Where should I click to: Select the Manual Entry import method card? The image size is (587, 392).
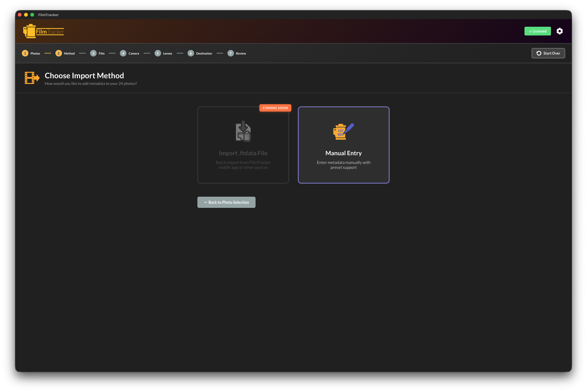tap(343, 145)
